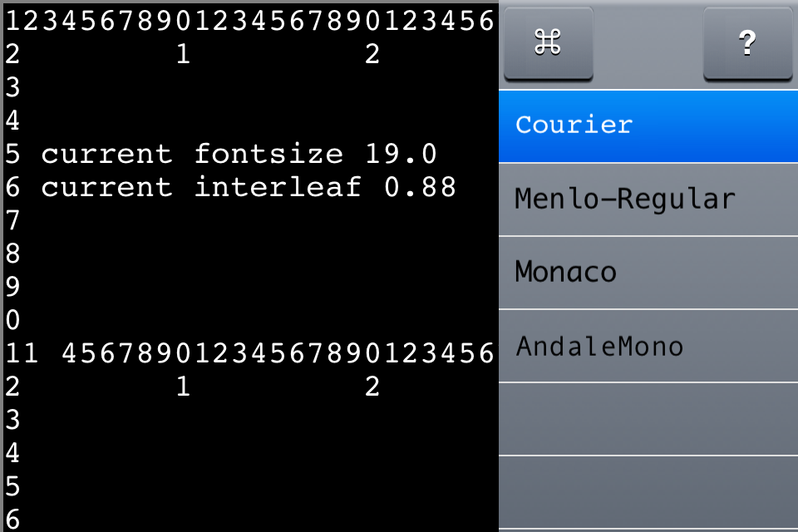Select the Courier font
This screenshot has height=532, width=798.
click(x=648, y=126)
